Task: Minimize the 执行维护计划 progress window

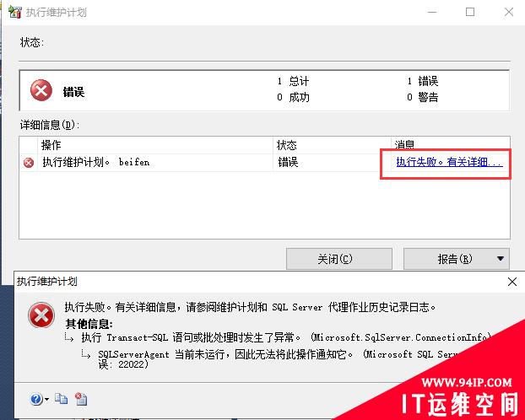Action: pyautogui.click(x=432, y=12)
